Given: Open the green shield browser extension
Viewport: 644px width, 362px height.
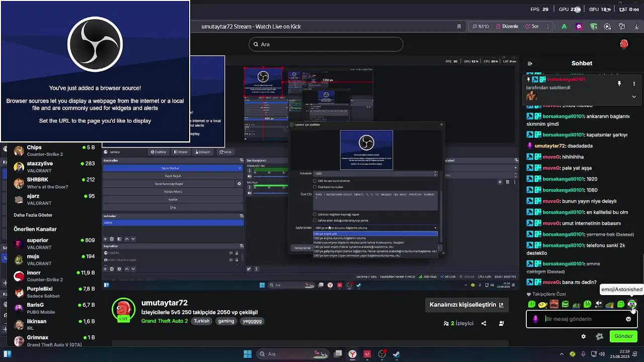Looking at the screenshot, I should 594,26.
